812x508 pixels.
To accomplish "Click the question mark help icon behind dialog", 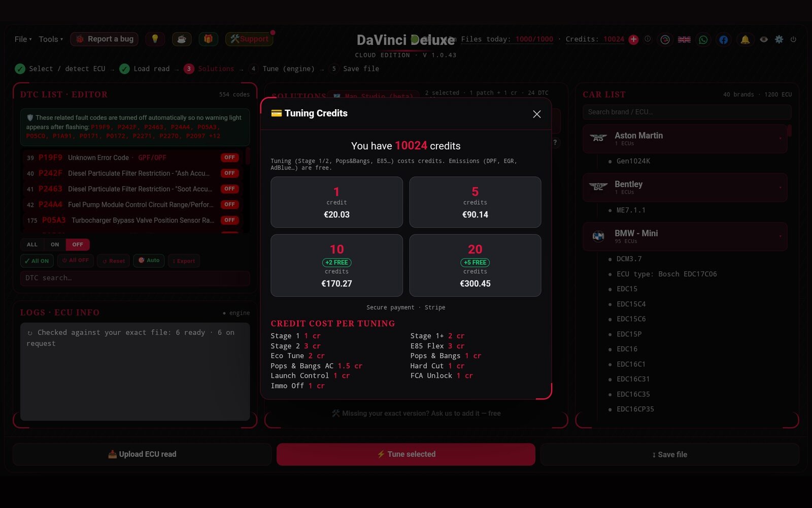I will click(x=555, y=143).
